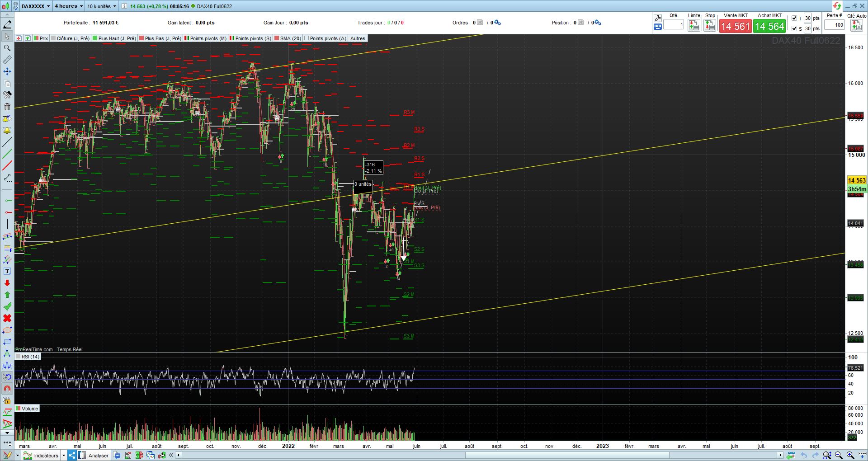Expand the 10 k unités dropdown
Viewport: 868px width, 461px height.
(x=102, y=6)
